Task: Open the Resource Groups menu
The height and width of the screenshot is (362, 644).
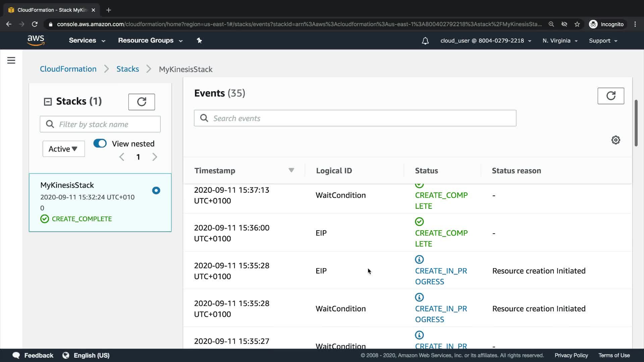Action: tap(150, 41)
